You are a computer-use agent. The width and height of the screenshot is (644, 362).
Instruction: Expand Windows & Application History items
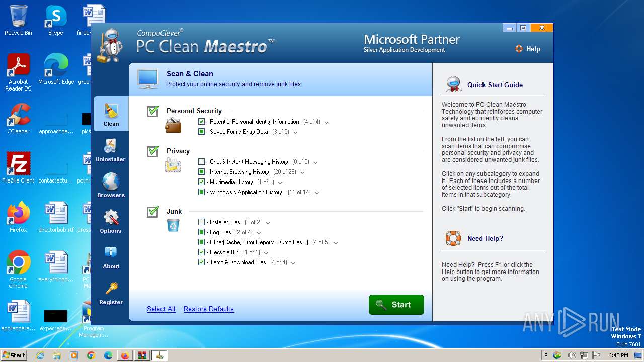click(317, 193)
